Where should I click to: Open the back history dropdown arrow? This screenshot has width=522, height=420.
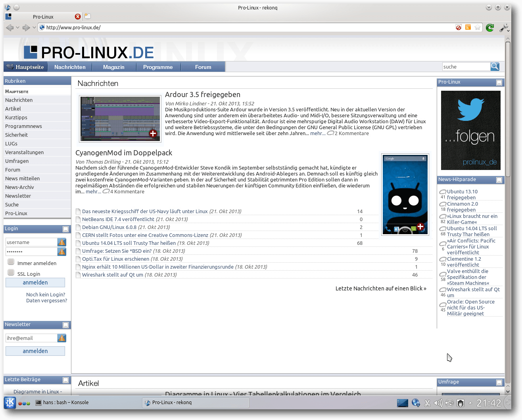point(17,28)
